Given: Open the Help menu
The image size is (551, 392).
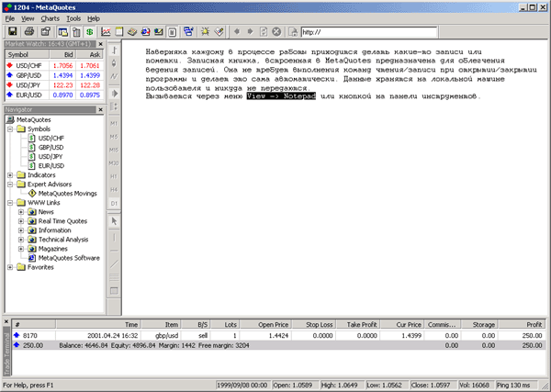Looking at the screenshot, I should click(x=94, y=18).
